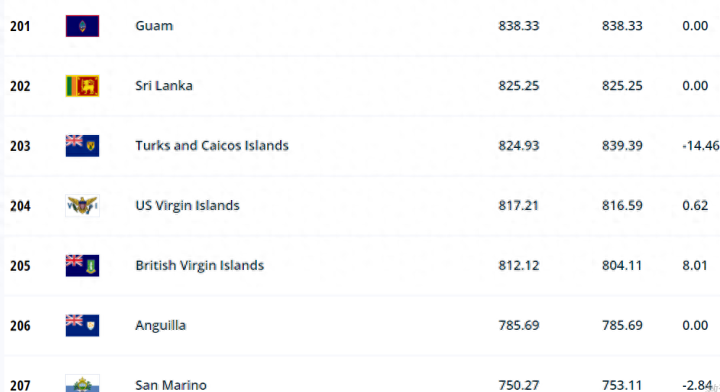Click the Guam flag icon

pos(82,26)
